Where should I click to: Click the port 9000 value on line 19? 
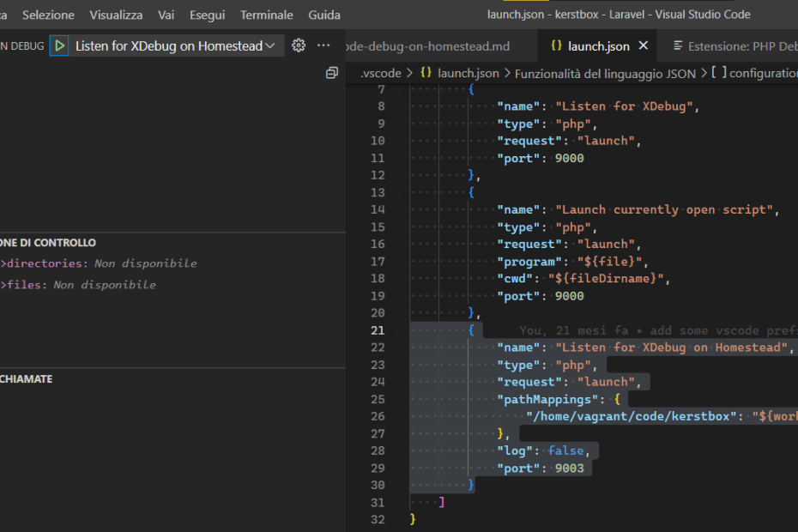(x=569, y=296)
